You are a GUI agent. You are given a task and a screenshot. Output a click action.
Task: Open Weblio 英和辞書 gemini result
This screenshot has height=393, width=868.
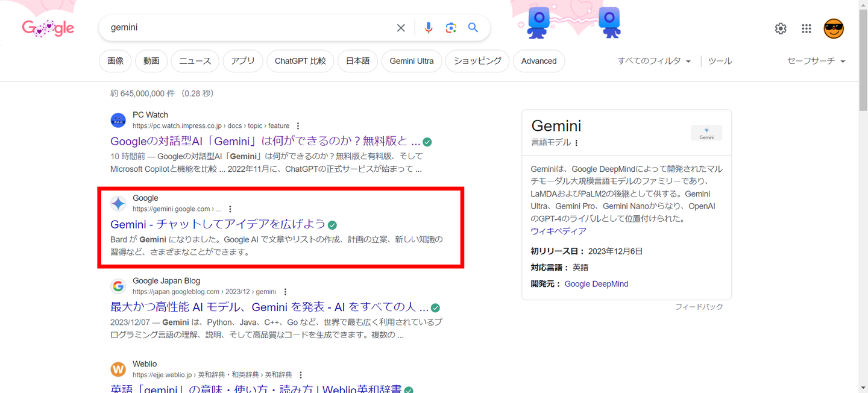tap(256, 389)
